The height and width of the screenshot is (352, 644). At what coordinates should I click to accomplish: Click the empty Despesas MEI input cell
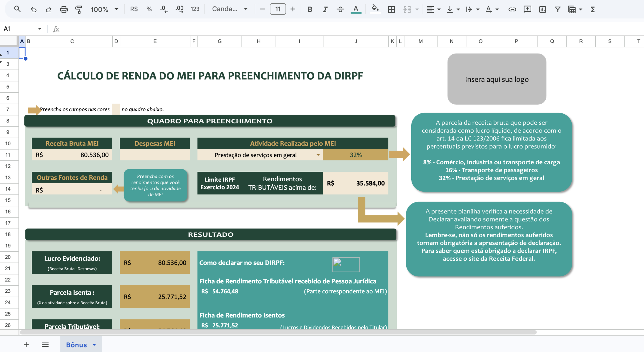[x=155, y=155]
